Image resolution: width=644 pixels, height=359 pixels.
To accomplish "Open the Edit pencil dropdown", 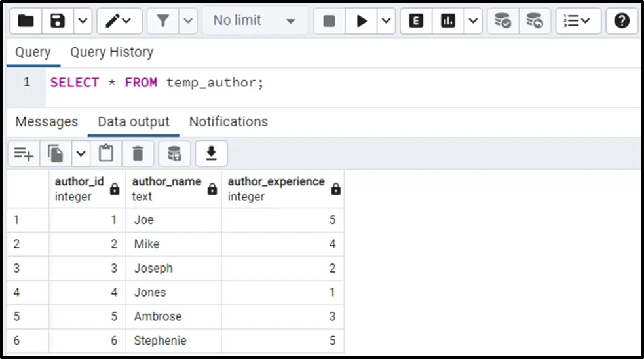I will click(119, 21).
